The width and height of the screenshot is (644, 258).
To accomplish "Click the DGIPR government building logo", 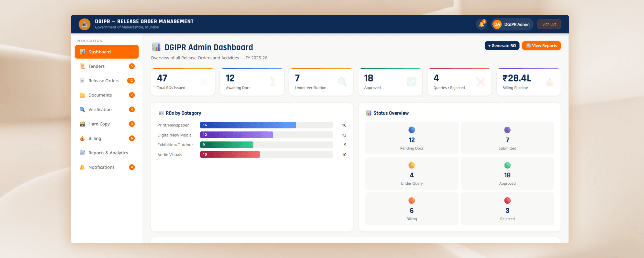I will [x=85, y=24].
